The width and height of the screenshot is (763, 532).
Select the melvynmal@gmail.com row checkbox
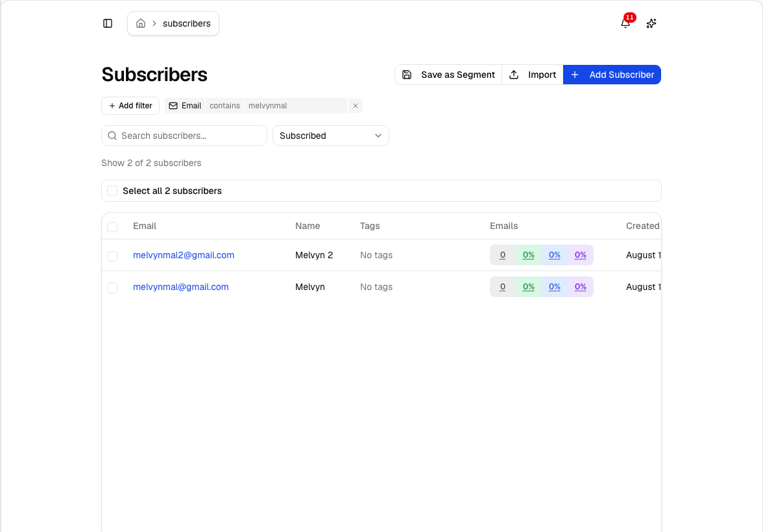click(x=112, y=287)
